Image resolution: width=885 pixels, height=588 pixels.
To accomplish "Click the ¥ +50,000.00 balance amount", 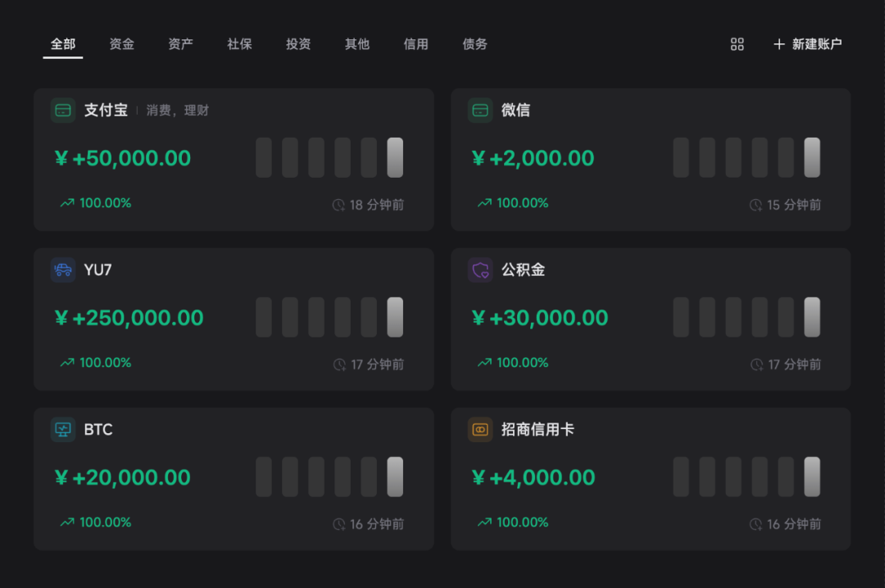I will 123,158.
